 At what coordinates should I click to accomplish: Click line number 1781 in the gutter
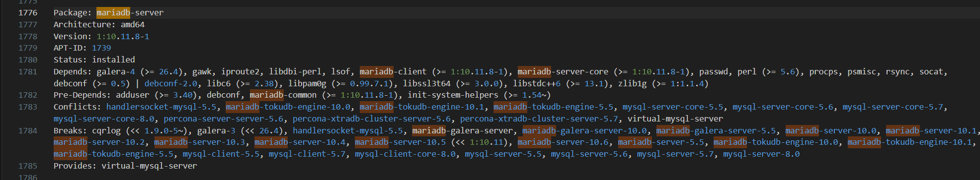point(28,72)
